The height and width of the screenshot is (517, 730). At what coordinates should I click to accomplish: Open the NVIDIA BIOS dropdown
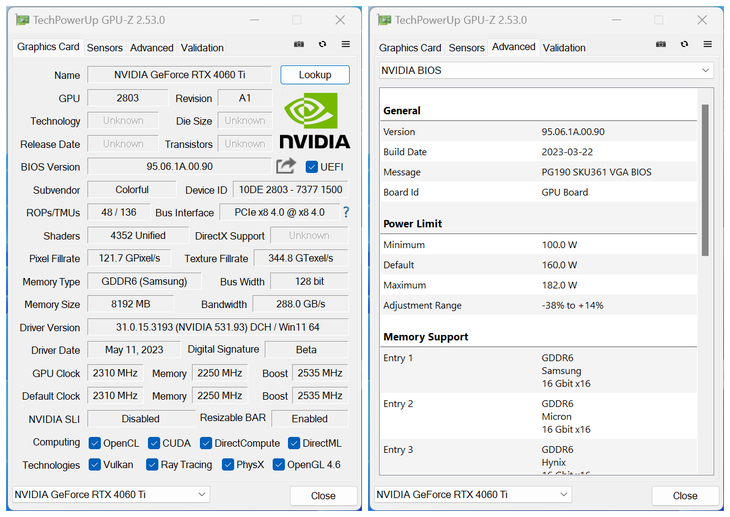[x=544, y=71]
